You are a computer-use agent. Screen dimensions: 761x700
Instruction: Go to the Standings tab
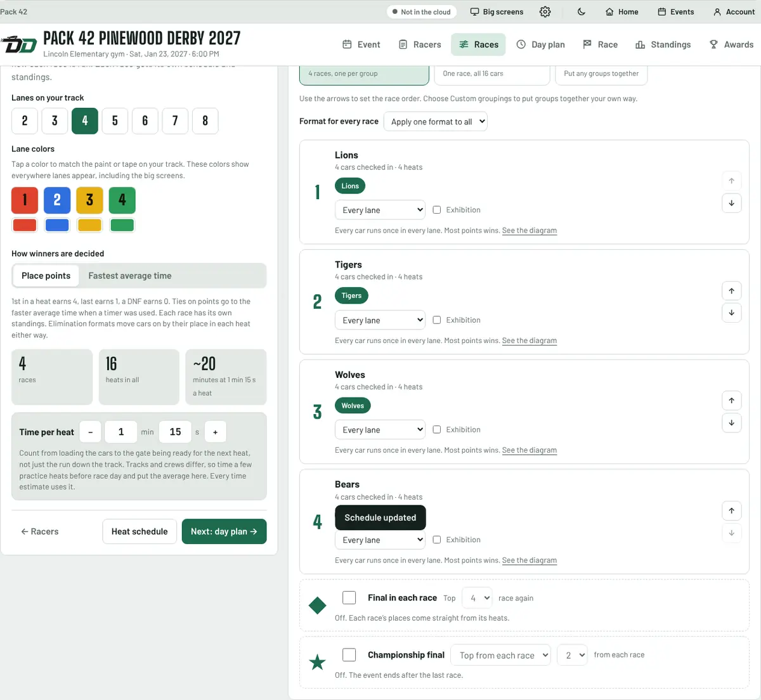(x=663, y=44)
